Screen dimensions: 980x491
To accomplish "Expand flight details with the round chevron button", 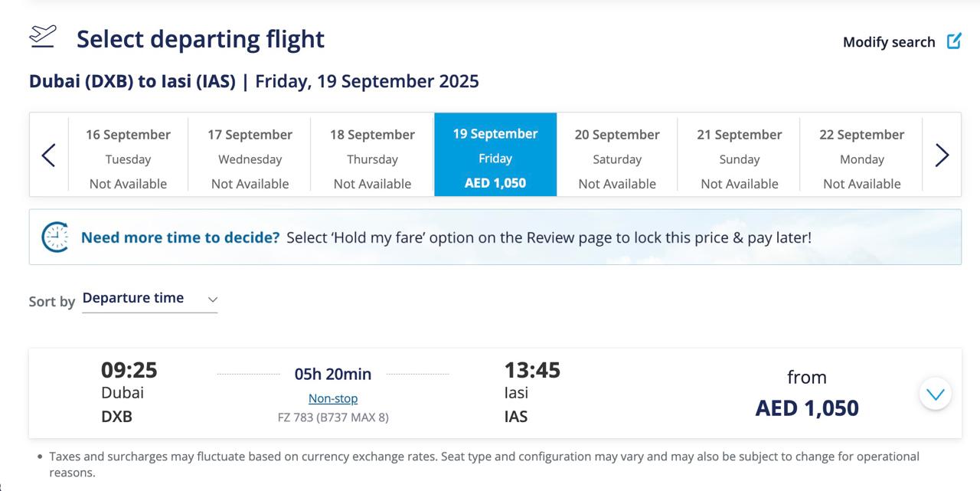I will click(x=935, y=394).
